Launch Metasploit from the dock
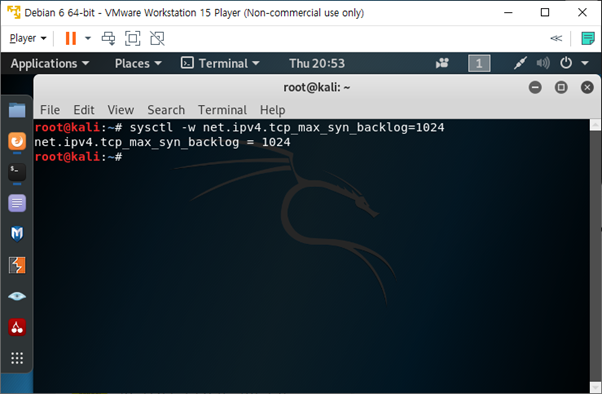The image size is (602, 394). [x=17, y=234]
